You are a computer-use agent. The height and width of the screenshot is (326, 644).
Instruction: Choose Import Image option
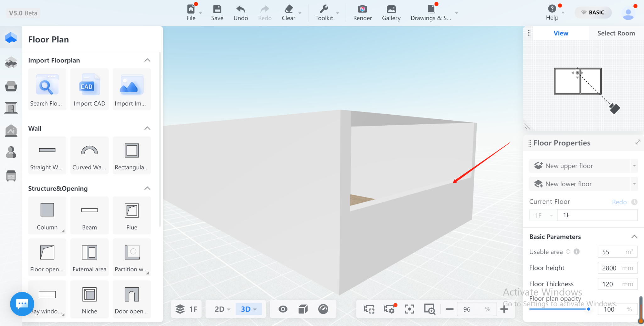(132, 90)
